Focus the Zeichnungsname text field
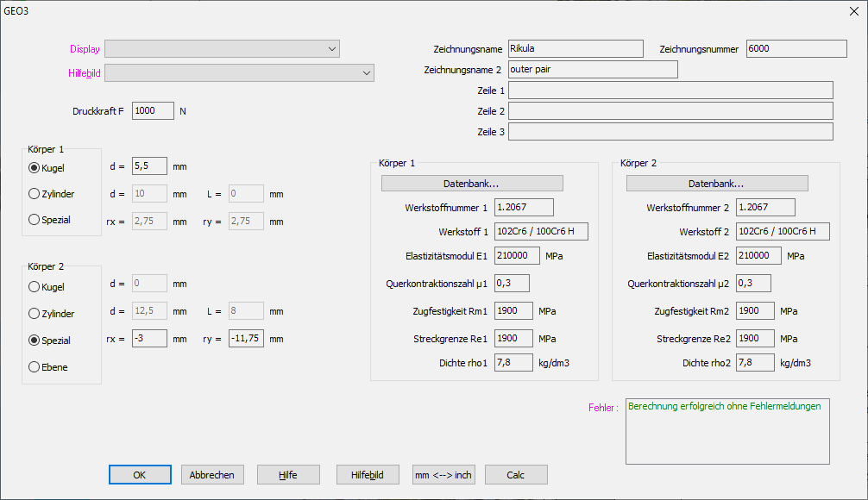 [x=575, y=49]
